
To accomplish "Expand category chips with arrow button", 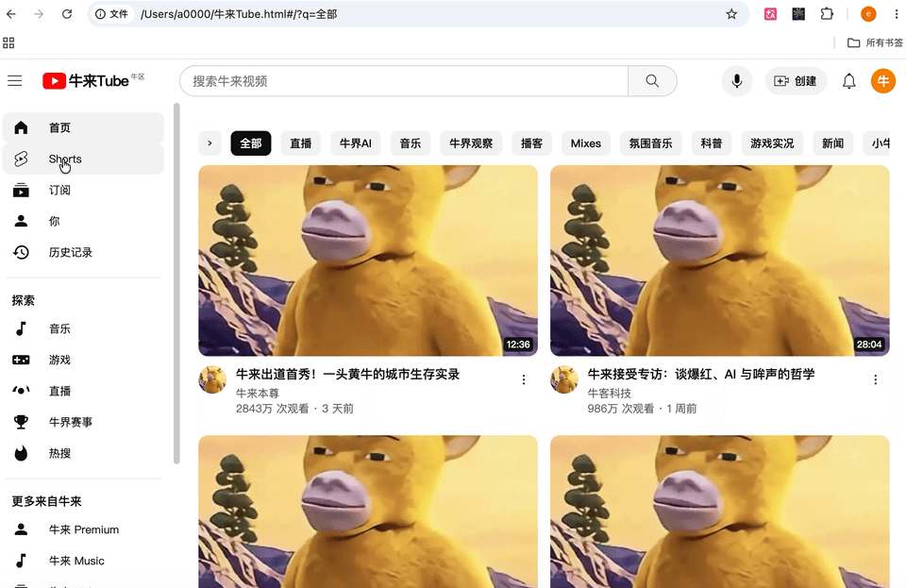I will [x=210, y=143].
